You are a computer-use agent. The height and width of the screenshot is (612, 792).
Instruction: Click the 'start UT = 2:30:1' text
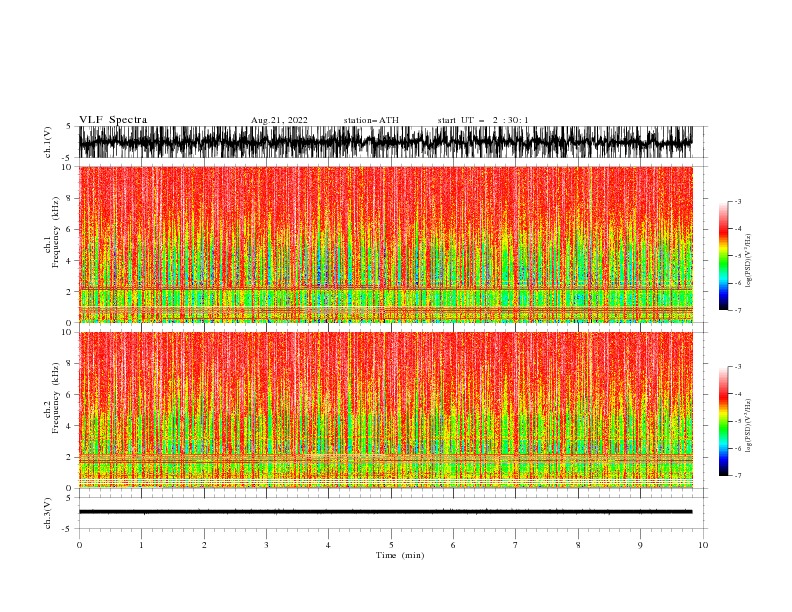[483, 120]
